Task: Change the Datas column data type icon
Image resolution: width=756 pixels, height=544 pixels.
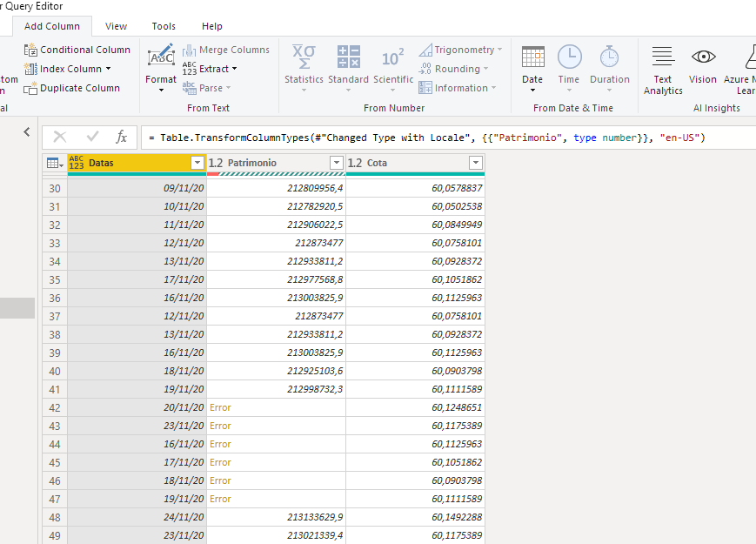Action: coord(77,163)
